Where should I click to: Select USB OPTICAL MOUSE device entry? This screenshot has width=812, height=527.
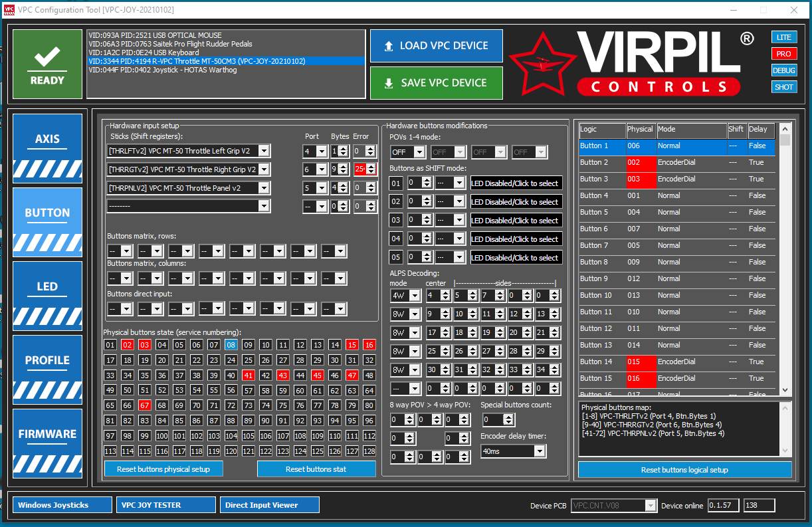coord(226,35)
